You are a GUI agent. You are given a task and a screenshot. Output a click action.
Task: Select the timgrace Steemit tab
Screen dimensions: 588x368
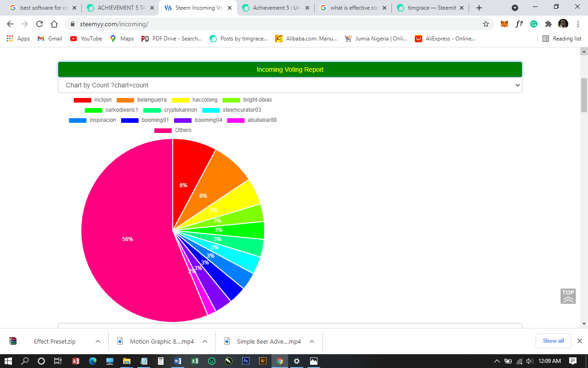click(x=427, y=7)
